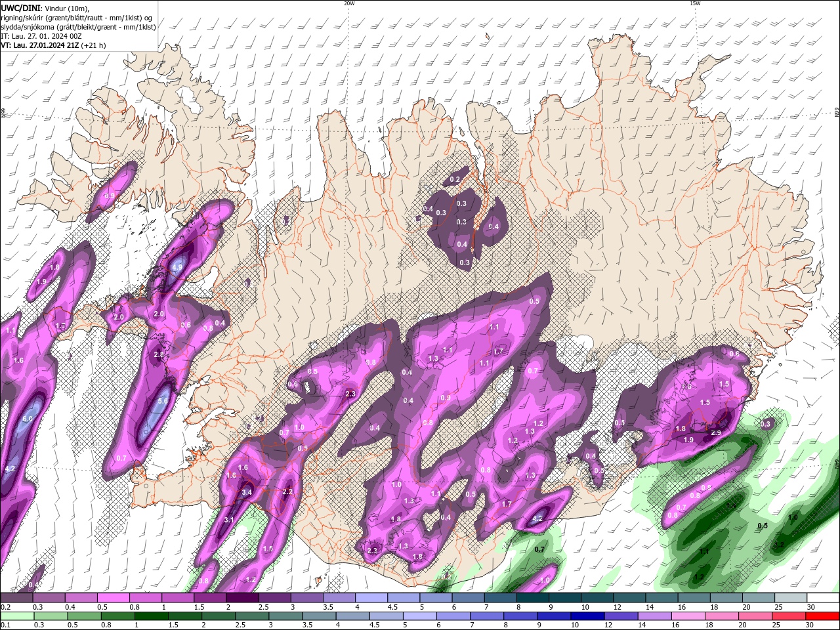
Task: Click the "VT: Lau. 27.01.2024 21Z (+21 h)" line
Action: [x=53, y=45]
